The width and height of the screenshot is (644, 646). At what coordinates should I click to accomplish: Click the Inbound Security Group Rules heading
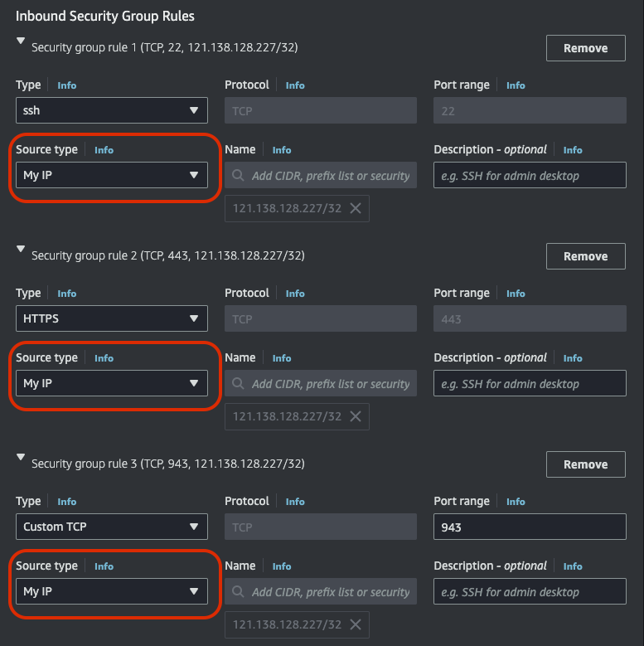(x=105, y=16)
